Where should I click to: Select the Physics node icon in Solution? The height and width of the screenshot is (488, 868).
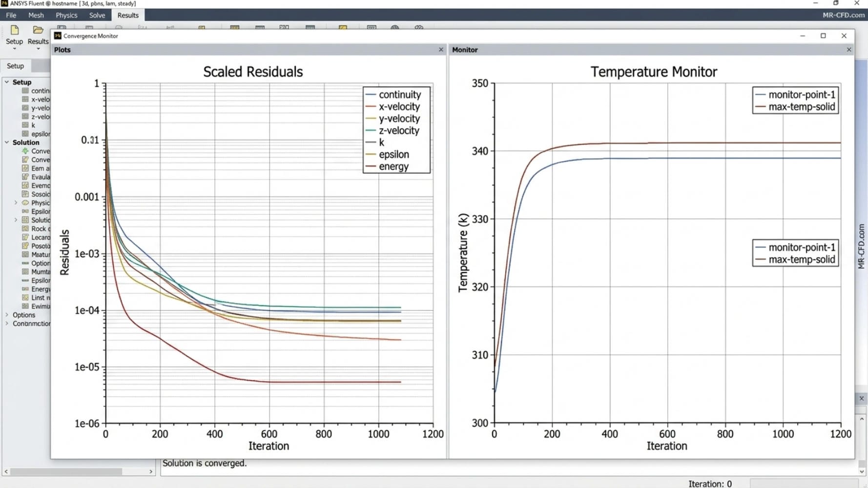pyautogui.click(x=25, y=203)
